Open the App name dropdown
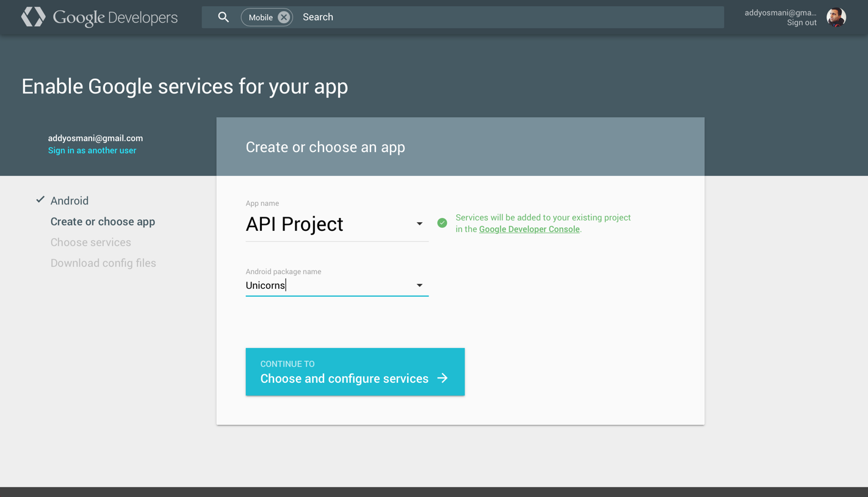Image resolution: width=868 pixels, height=497 pixels. click(x=419, y=223)
